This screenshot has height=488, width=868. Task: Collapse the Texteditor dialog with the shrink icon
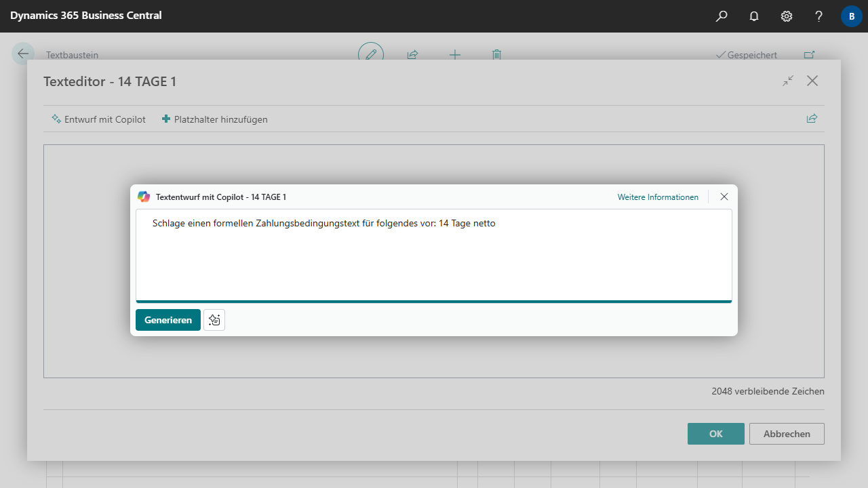(x=788, y=81)
